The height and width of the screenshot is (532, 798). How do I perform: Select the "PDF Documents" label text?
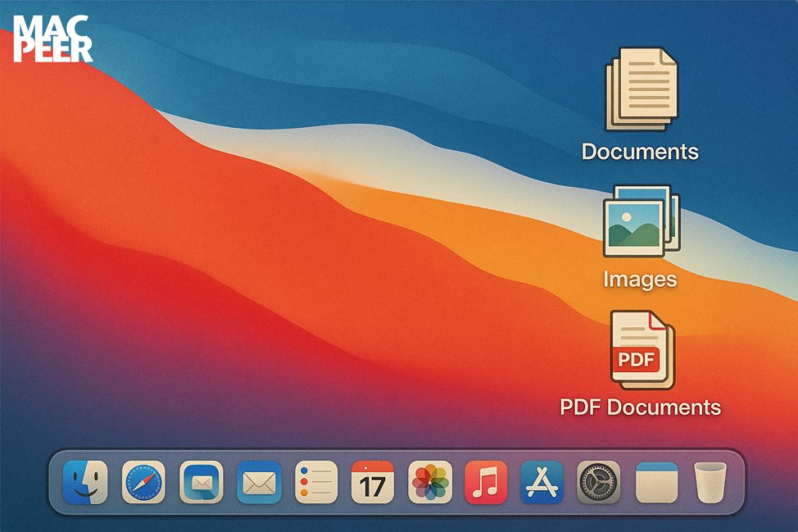click(641, 407)
